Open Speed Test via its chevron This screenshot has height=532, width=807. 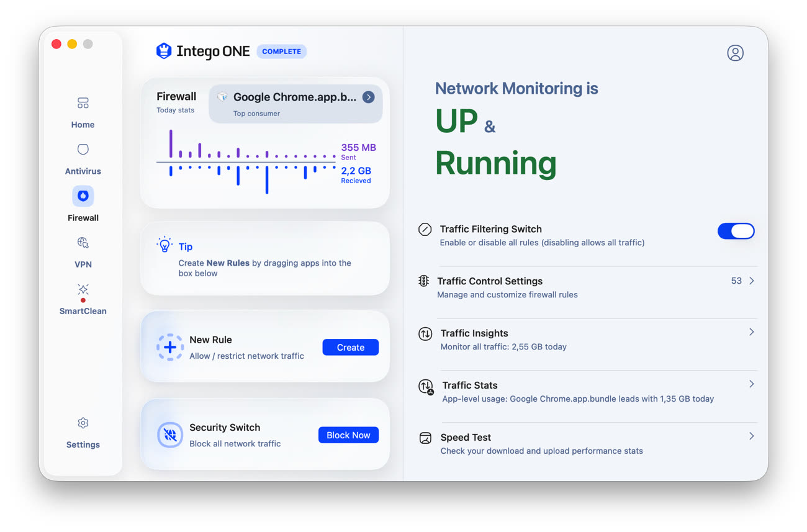coord(751,436)
